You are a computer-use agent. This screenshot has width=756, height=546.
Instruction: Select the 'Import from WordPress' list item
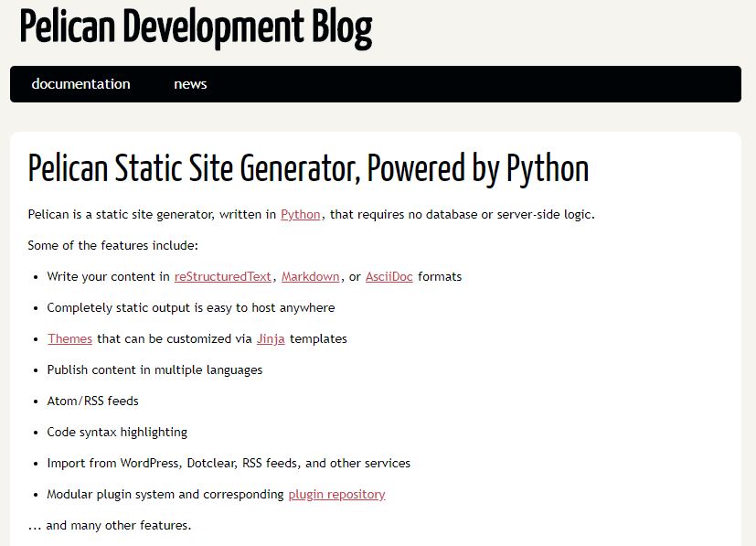(229, 463)
